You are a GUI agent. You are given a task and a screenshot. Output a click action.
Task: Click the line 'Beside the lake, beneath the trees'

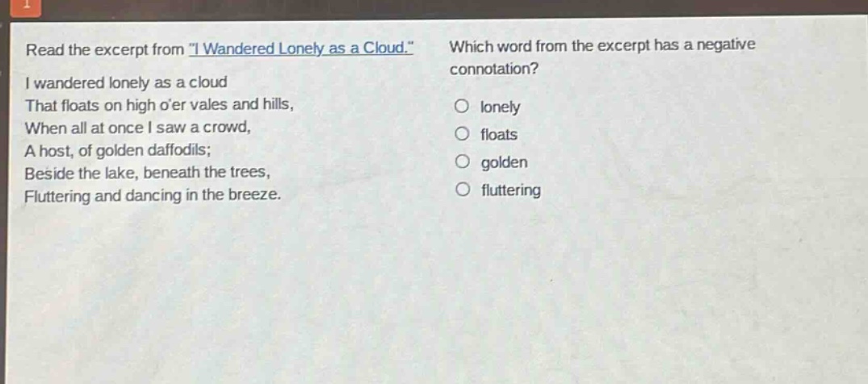point(148,172)
